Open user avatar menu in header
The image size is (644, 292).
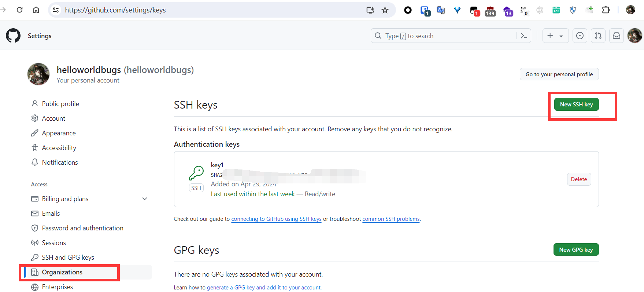pos(634,36)
